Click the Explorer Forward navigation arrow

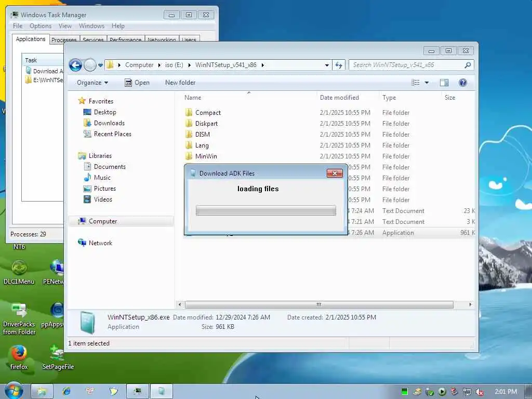[x=90, y=65]
